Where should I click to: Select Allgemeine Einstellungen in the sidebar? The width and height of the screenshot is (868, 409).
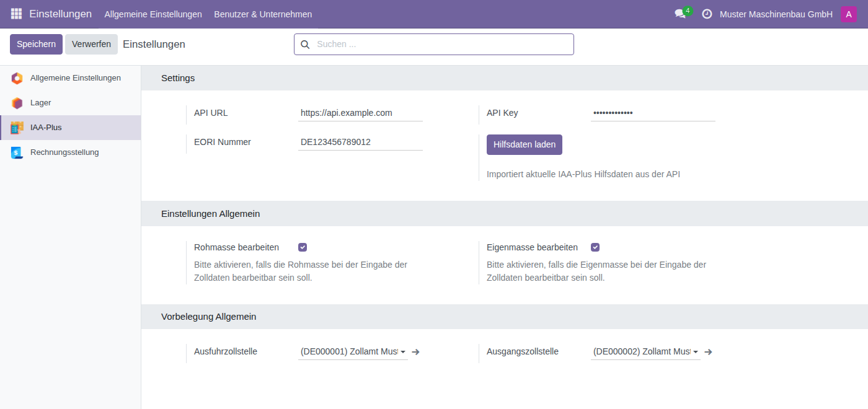(x=71, y=78)
